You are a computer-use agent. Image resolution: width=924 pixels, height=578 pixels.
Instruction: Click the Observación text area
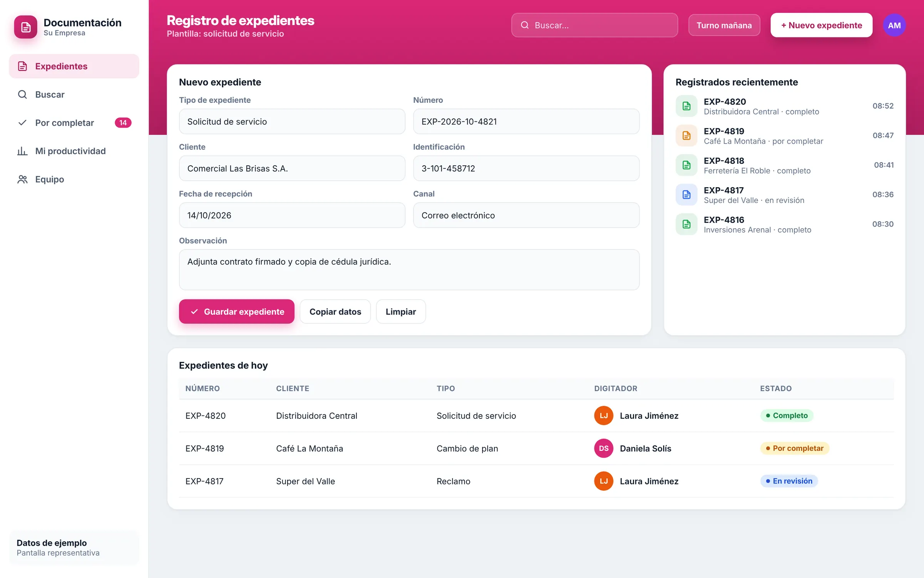(409, 270)
